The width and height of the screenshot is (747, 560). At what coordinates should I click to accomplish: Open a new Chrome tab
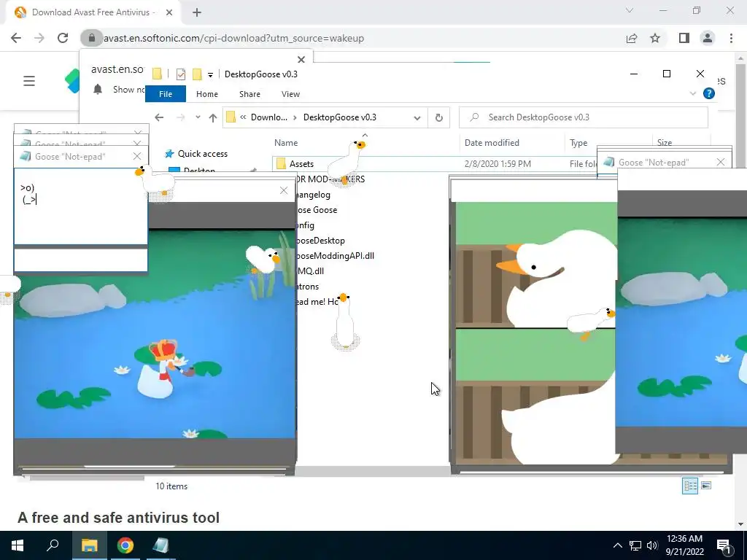tap(197, 13)
